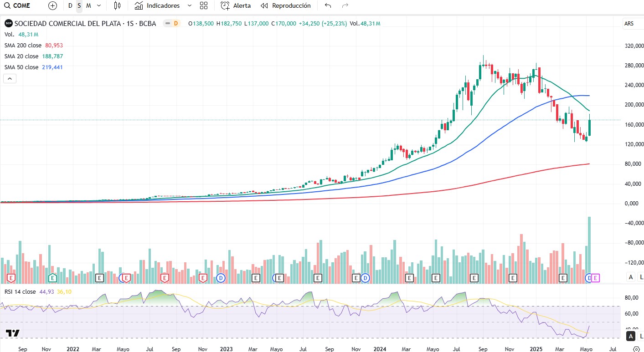The height and width of the screenshot is (352, 644).
Task: Add a symbol with the plus icon
Action: (52, 5)
